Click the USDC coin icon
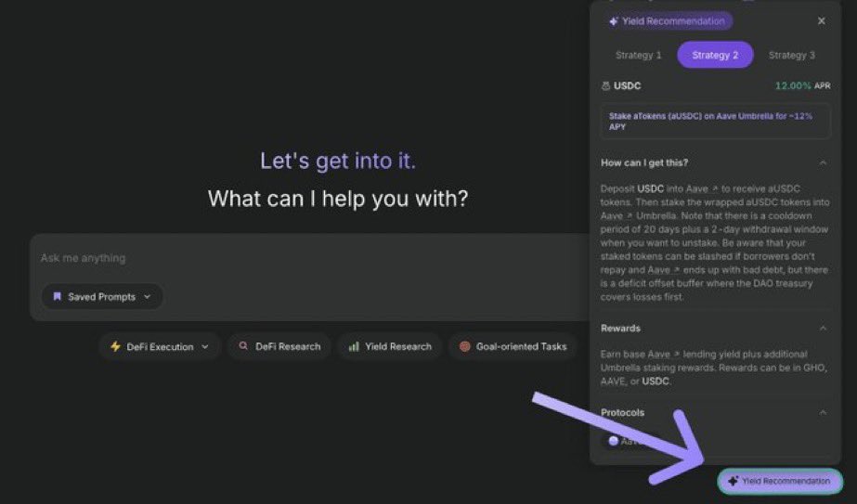The height and width of the screenshot is (504, 857). [605, 85]
